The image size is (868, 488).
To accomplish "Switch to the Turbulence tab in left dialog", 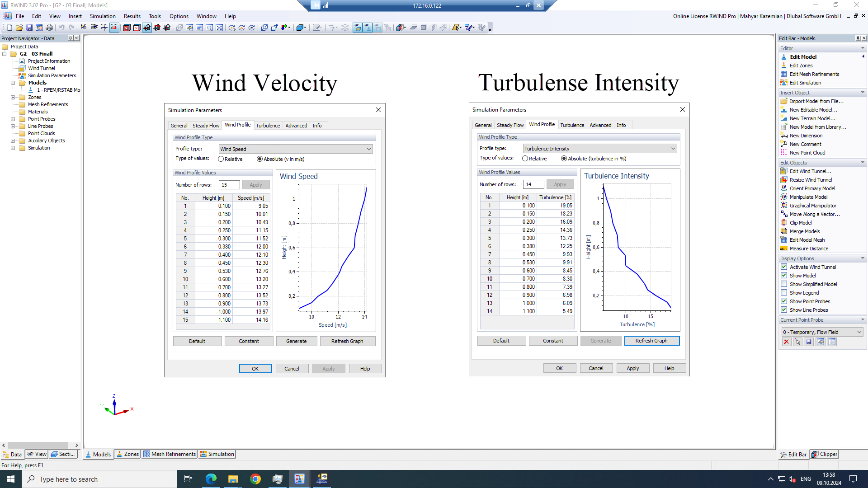I will tap(268, 125).
